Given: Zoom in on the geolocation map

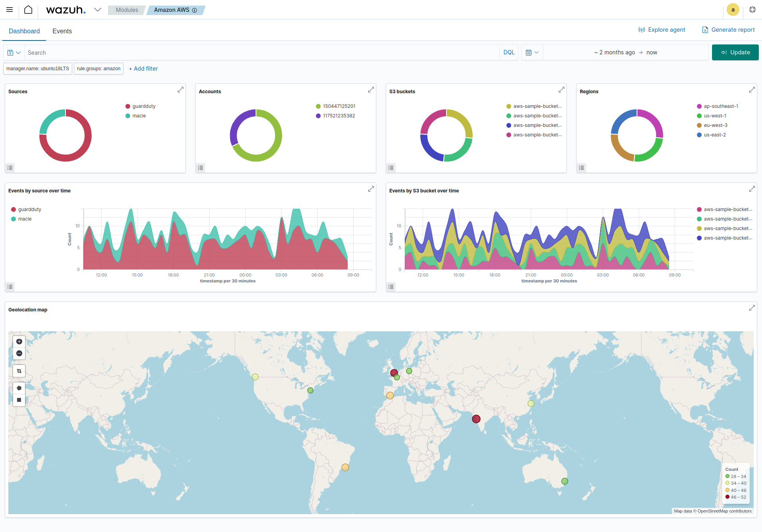Looking at the screenshot, I should tap(19, 342).
